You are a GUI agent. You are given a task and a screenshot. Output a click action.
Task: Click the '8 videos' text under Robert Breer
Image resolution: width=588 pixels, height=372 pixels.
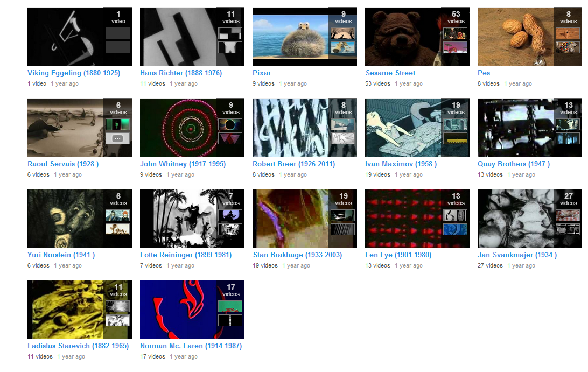[x=264, y=174]
